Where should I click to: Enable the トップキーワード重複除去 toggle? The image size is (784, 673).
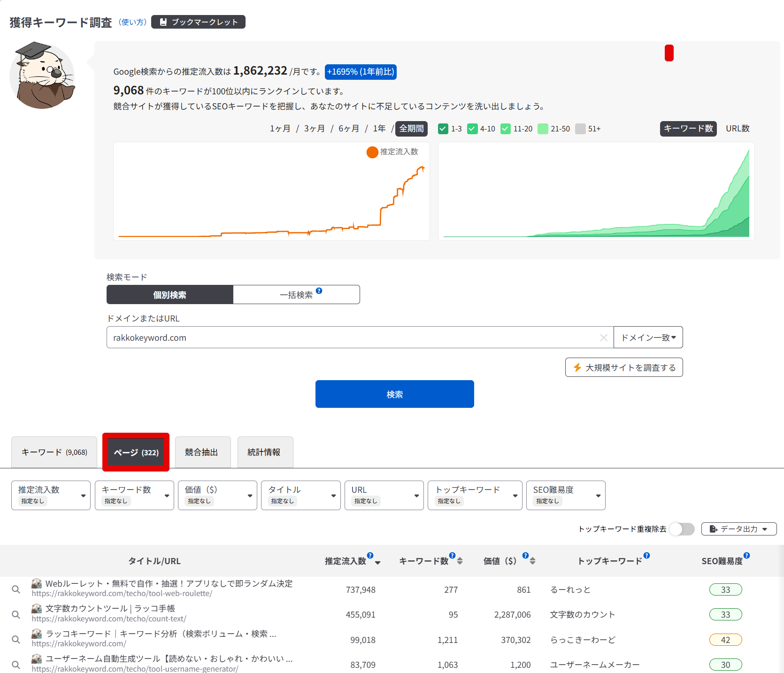click(x=682, y=529)
